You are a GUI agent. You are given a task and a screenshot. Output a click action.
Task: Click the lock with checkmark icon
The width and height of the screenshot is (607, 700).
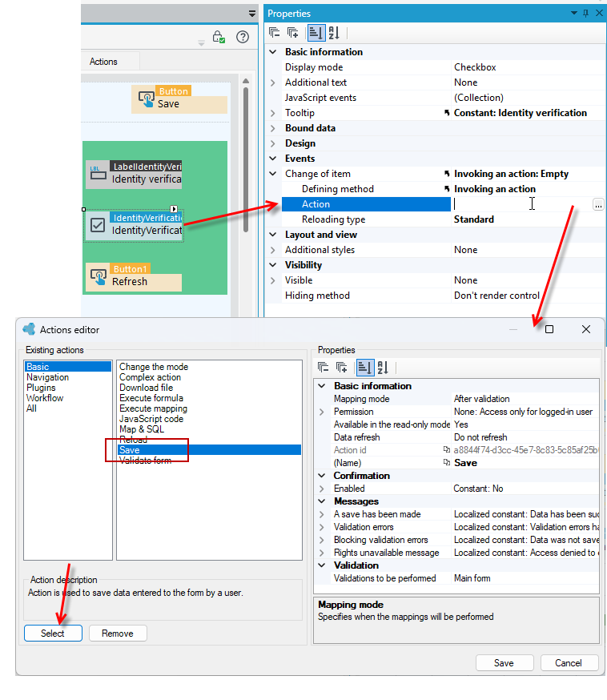coord(219,37)
